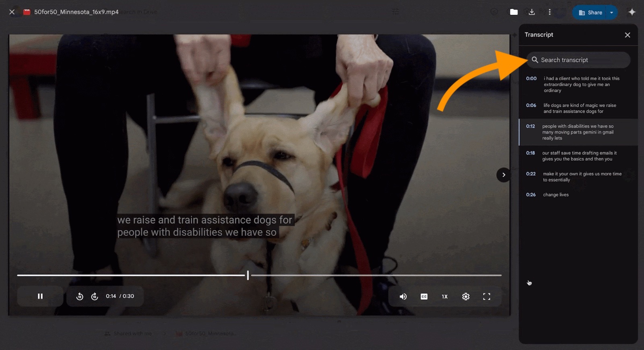Close the Transcript panel
Viewport: 644px width, 350px height.
[x=627, y=35]
